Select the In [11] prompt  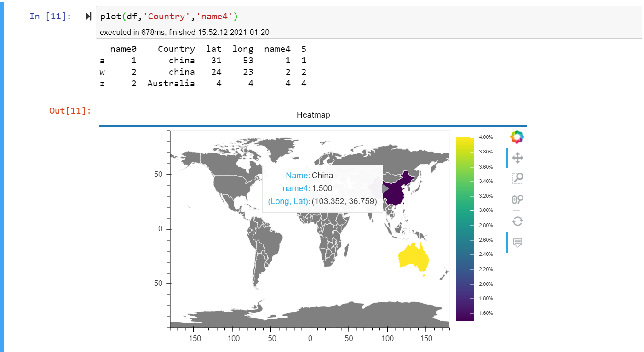[x=50, y=17]
